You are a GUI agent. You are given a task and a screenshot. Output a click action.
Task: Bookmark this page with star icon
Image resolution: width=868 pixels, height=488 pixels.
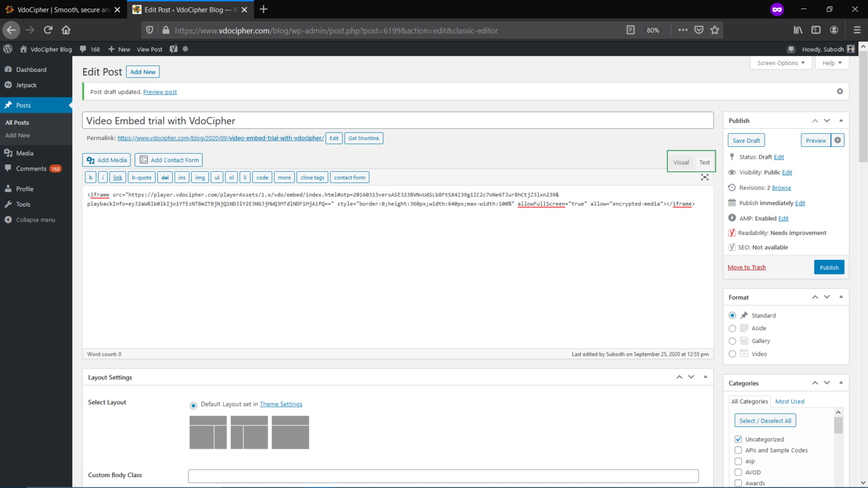715,30
